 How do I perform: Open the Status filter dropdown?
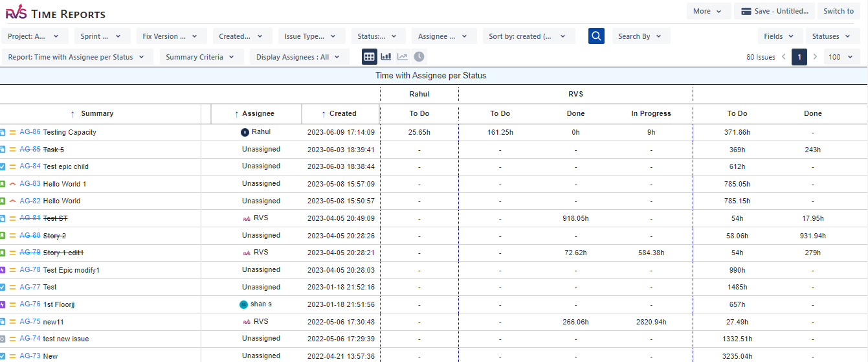pos(379,36)
